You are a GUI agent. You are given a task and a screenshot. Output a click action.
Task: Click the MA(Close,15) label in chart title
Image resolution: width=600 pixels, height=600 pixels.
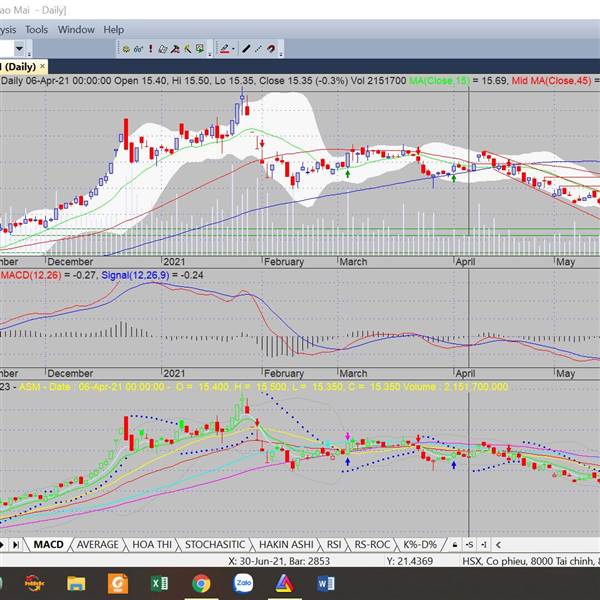(x=439, y=81)
